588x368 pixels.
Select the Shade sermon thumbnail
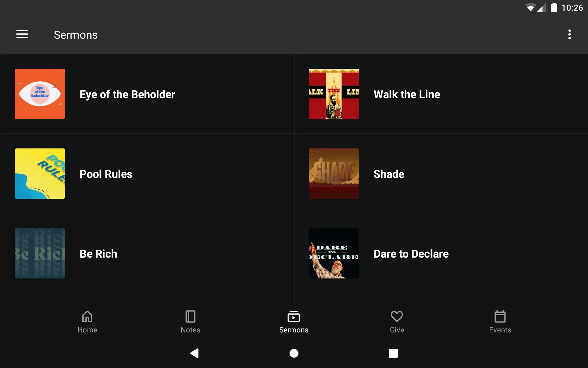[334, 173]
